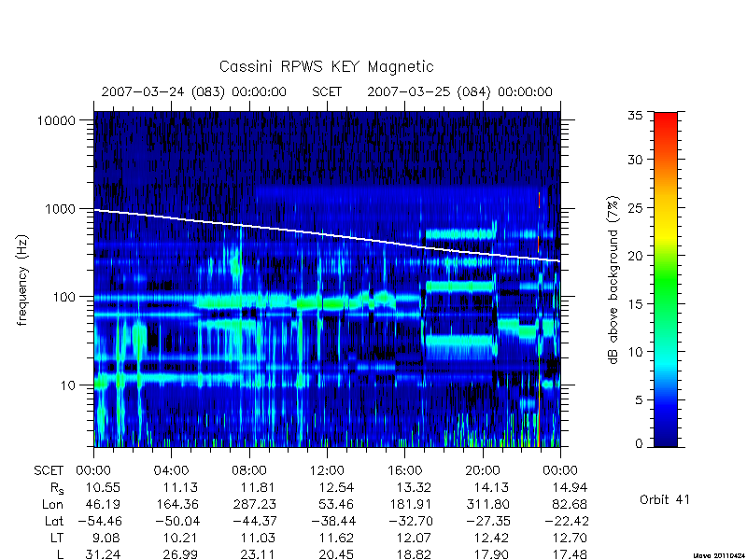Click the Lat row label

tap(54, 522)
